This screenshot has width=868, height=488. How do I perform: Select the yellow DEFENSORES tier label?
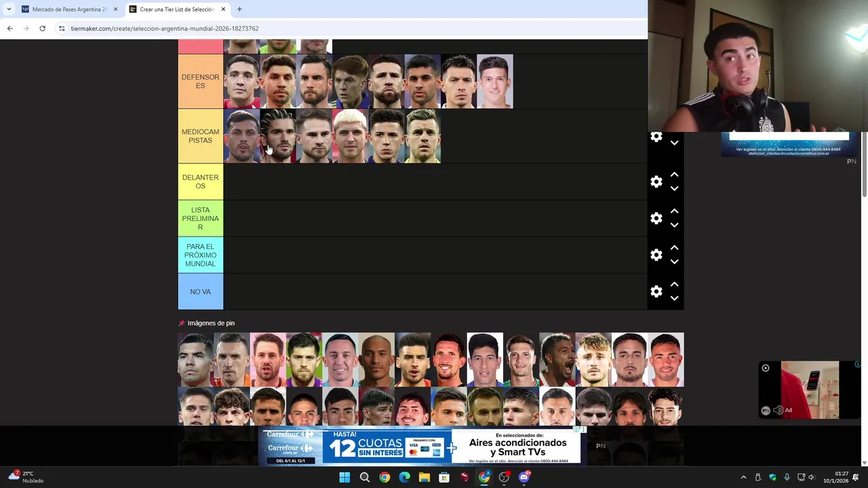200,81
